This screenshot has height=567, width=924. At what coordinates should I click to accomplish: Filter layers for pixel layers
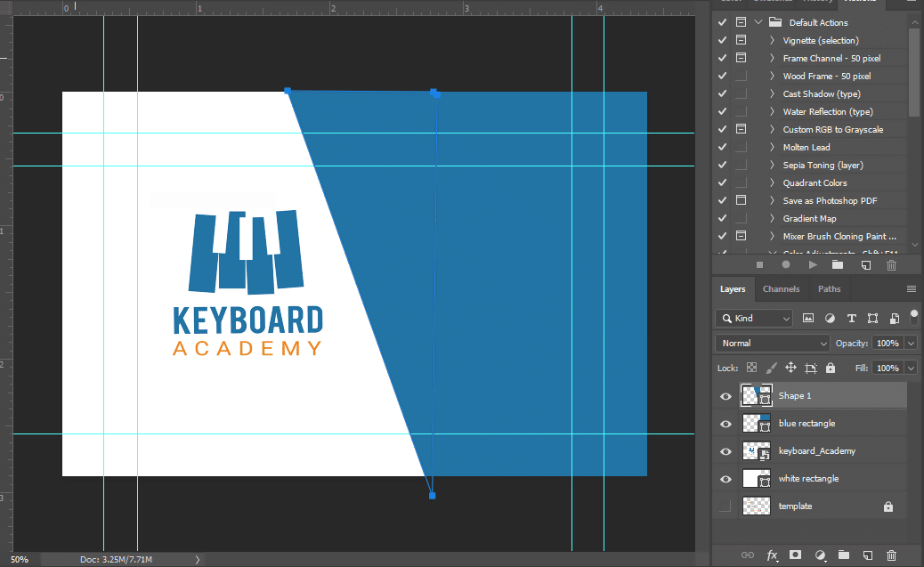click(808, 319)
